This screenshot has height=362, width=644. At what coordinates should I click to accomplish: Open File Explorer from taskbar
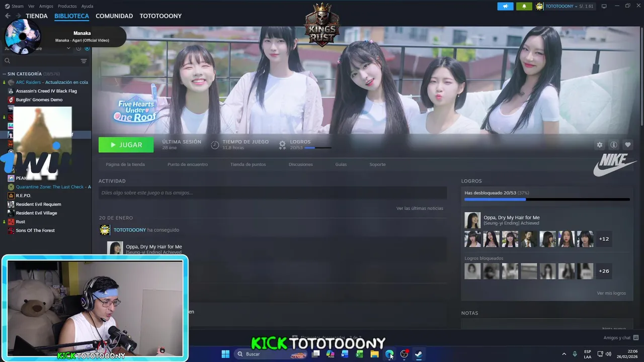(x=374, y=354)
